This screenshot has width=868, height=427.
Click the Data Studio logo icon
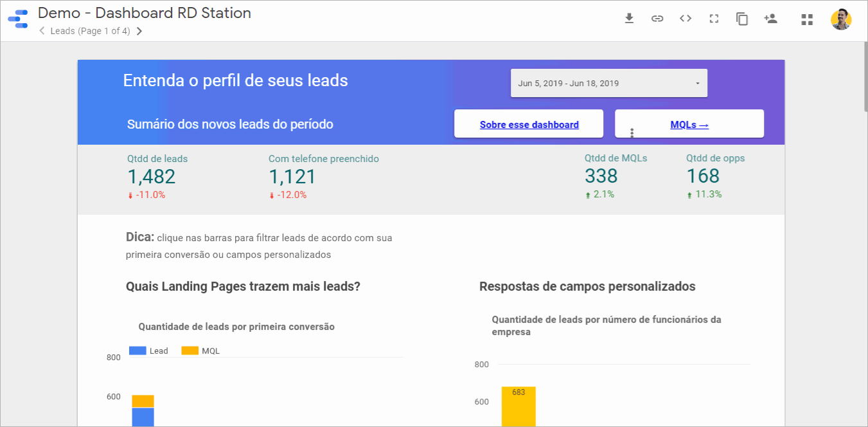click(x=18, y=19)
